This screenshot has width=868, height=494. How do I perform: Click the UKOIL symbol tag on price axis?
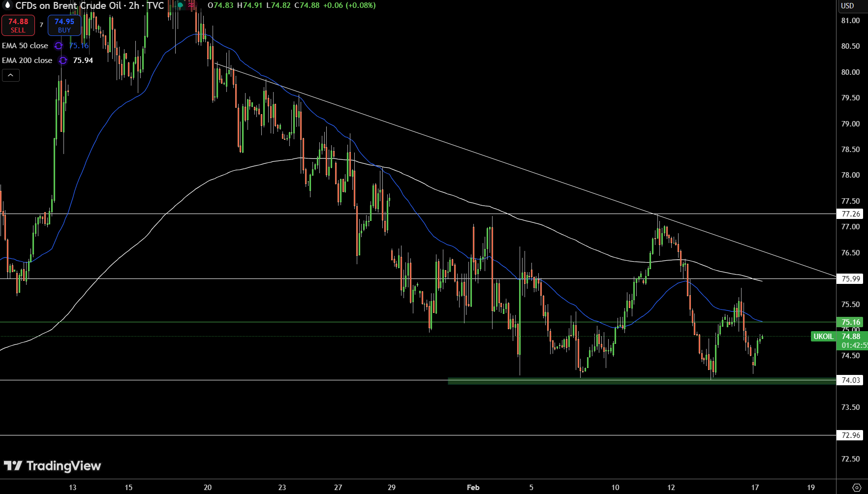(x=823, y=337)
